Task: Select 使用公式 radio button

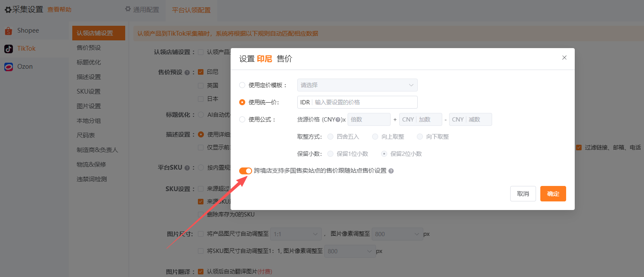Action: 242,119
